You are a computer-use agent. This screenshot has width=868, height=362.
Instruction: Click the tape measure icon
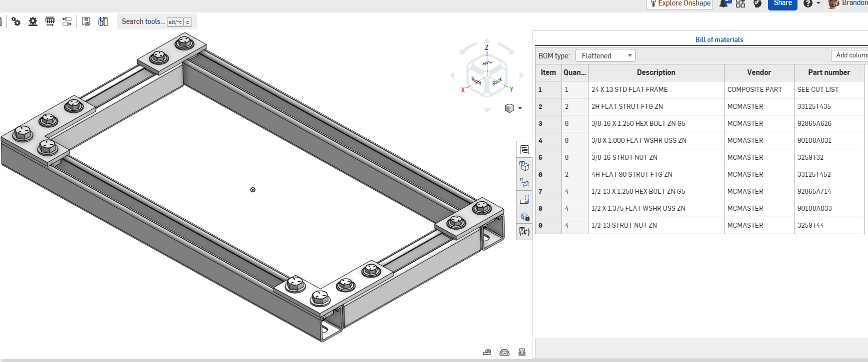pyautogui.click(x=487, y=352)
